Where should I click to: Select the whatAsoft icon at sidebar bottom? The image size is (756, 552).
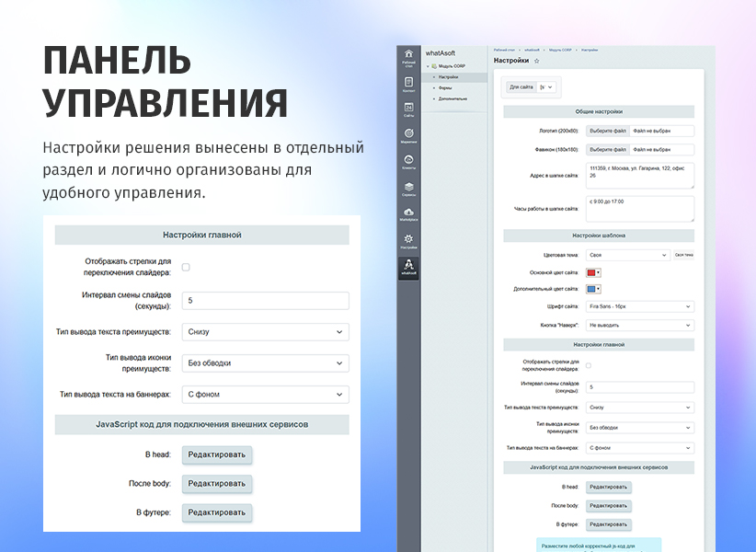point(408,264)
